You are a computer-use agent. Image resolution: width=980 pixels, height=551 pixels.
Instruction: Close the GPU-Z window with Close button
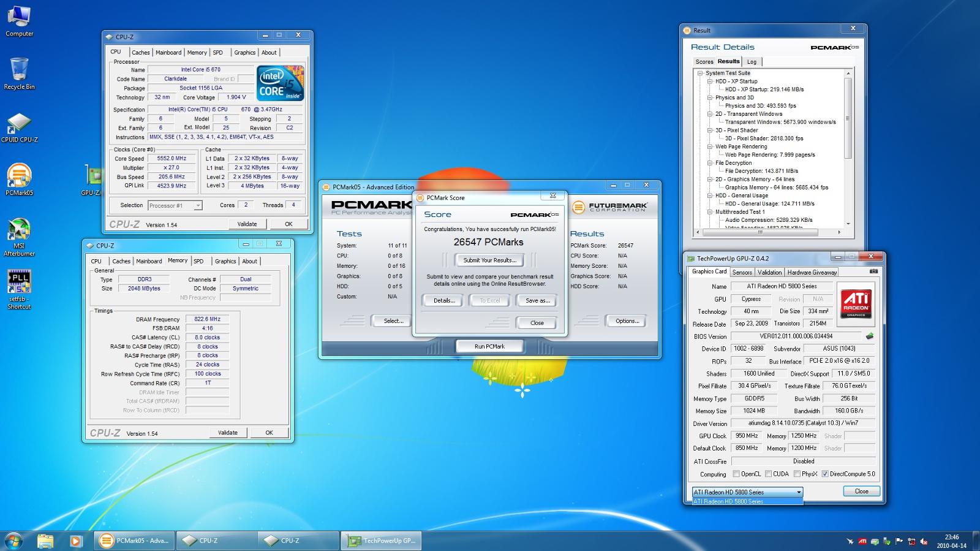(x=861, y=491)
